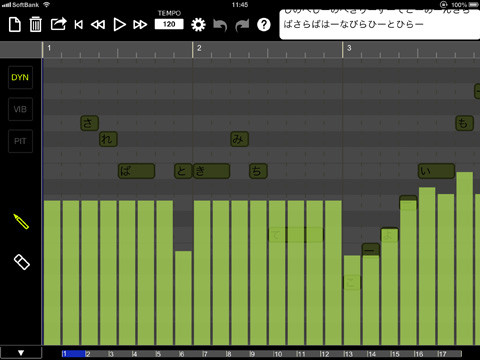480x360 pixels.
Task: Jump to start with skip-back button
Action: [79, 25]
